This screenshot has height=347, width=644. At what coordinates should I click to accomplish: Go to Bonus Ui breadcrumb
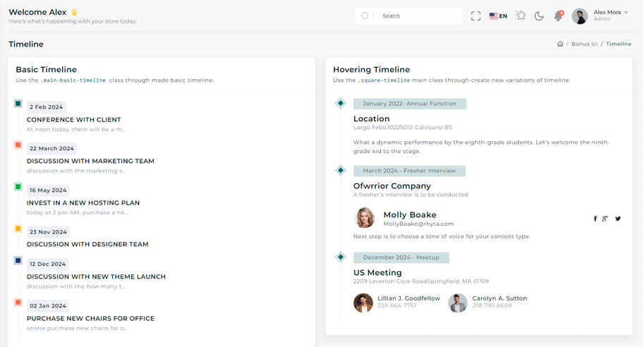coord(584,44)
